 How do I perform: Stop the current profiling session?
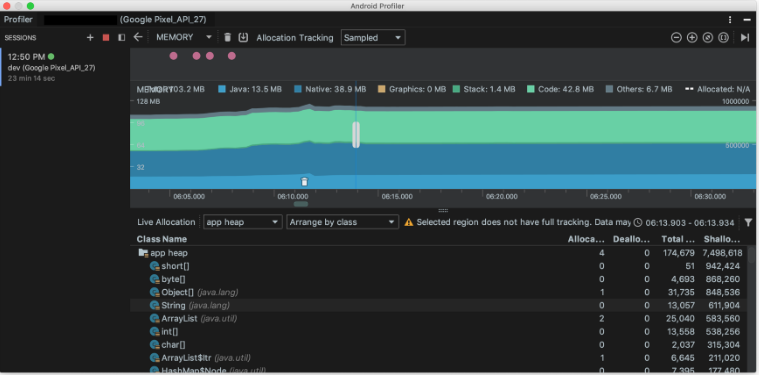106,38
